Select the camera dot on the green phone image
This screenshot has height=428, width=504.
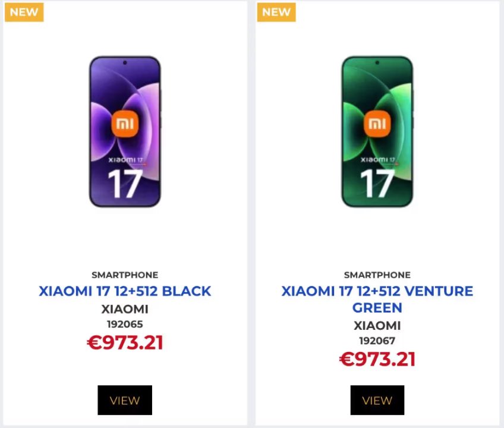coord(377,62)
